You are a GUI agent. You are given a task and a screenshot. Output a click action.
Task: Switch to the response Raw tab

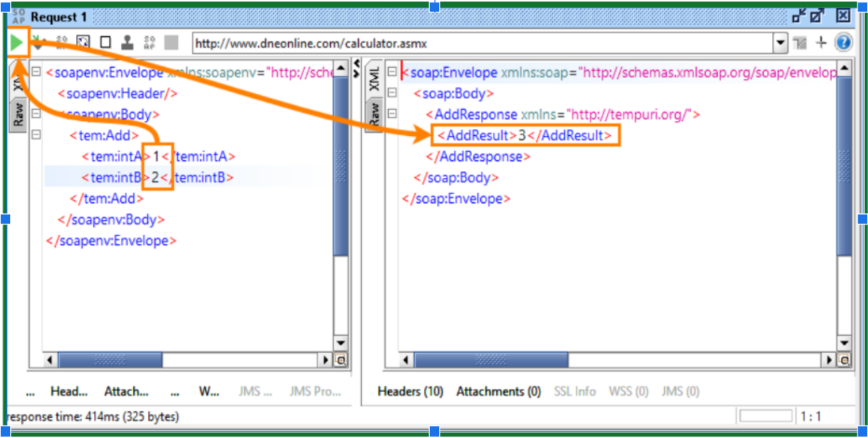(x=374, y=114)
